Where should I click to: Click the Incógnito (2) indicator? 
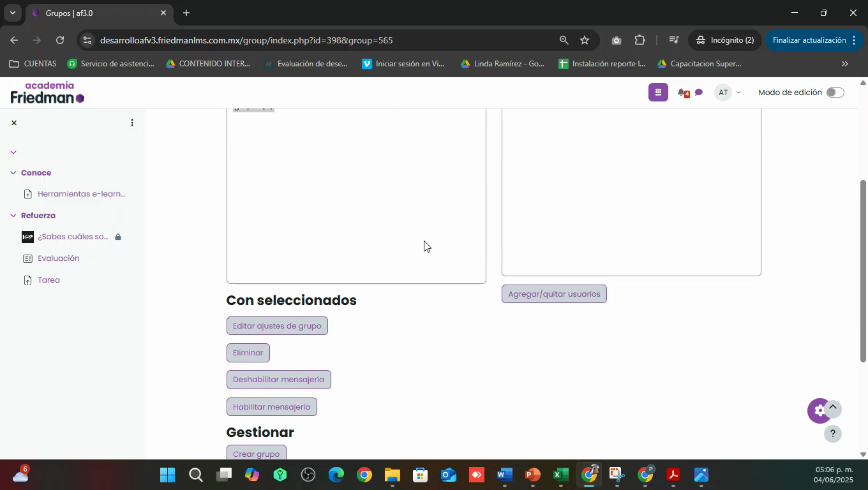(x=726, y=40)
